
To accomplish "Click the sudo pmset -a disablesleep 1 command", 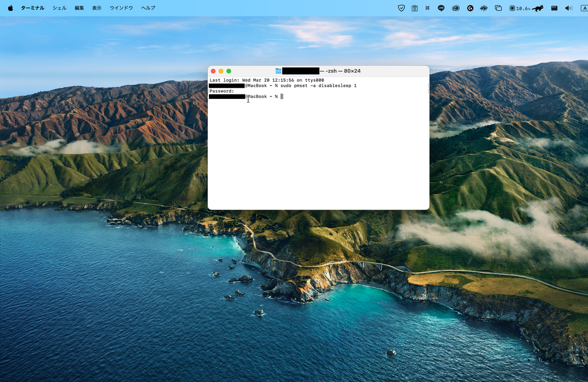I will coord(318,86).
